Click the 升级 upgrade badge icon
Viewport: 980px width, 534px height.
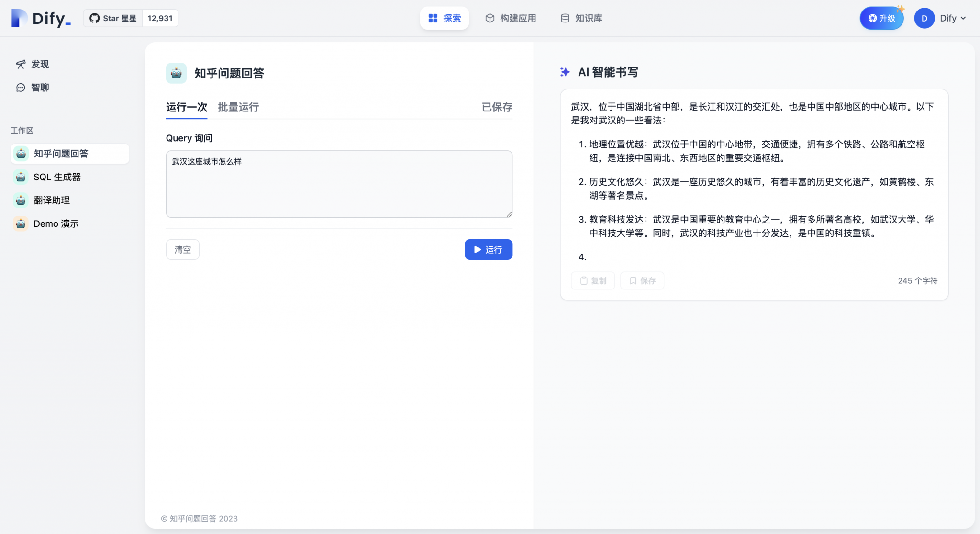872,18
